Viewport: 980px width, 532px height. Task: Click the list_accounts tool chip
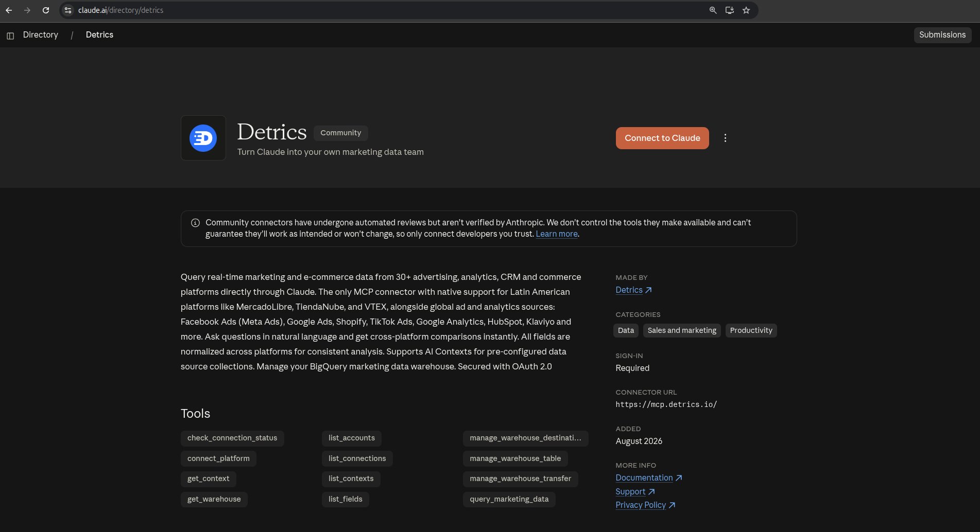click(x=352, y=438)
